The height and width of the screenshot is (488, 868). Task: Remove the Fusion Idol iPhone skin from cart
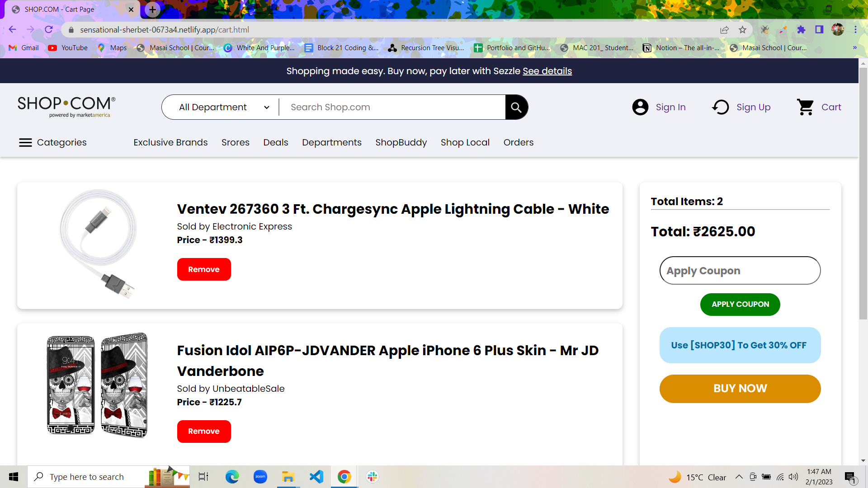pyautogui.click(x=204, y=432)
